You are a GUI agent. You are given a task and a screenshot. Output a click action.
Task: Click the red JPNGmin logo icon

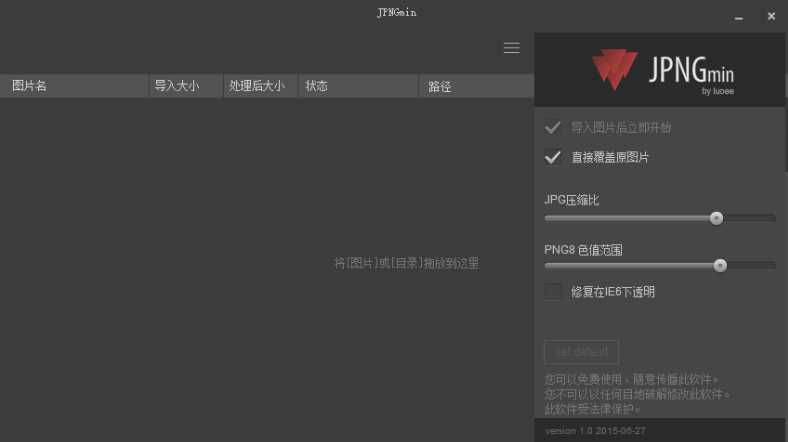pos(614,69)
